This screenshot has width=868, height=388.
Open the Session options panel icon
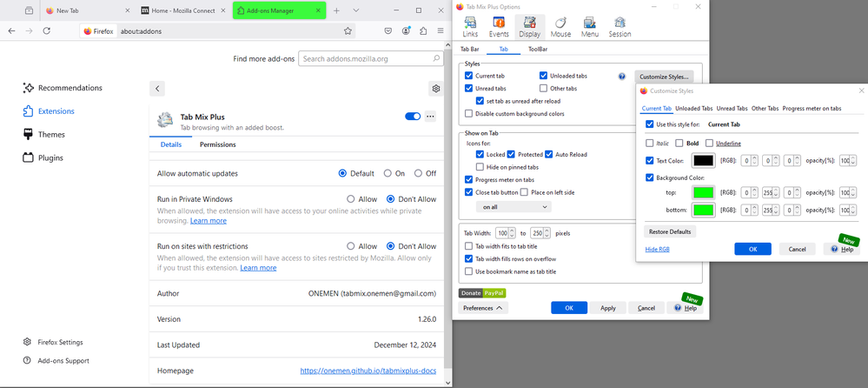(620, 27)
